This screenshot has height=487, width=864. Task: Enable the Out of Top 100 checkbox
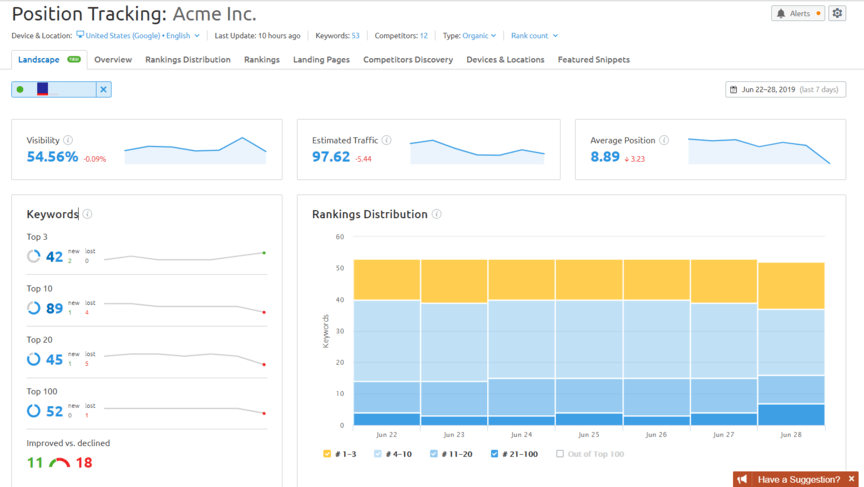[560, 453]
